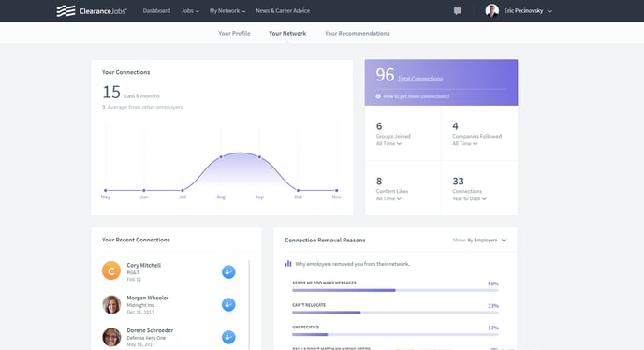
Task: Click How to get more connections link
Action: [x=416, y=96]
